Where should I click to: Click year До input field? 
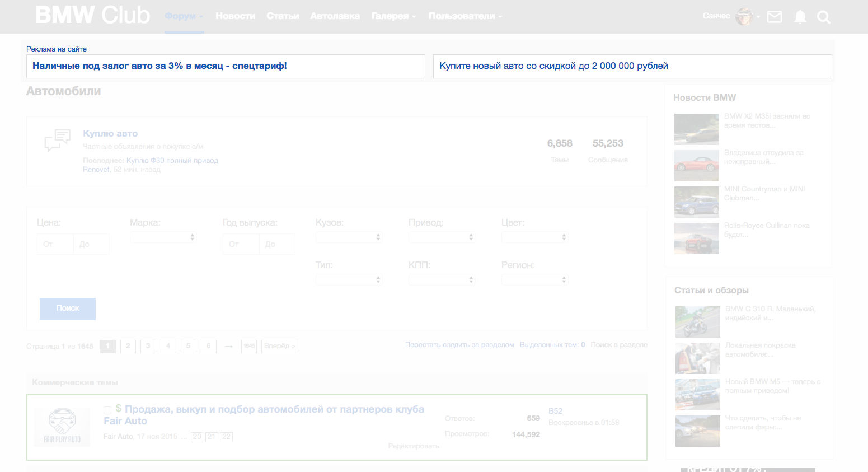click(x=277, y=244)
